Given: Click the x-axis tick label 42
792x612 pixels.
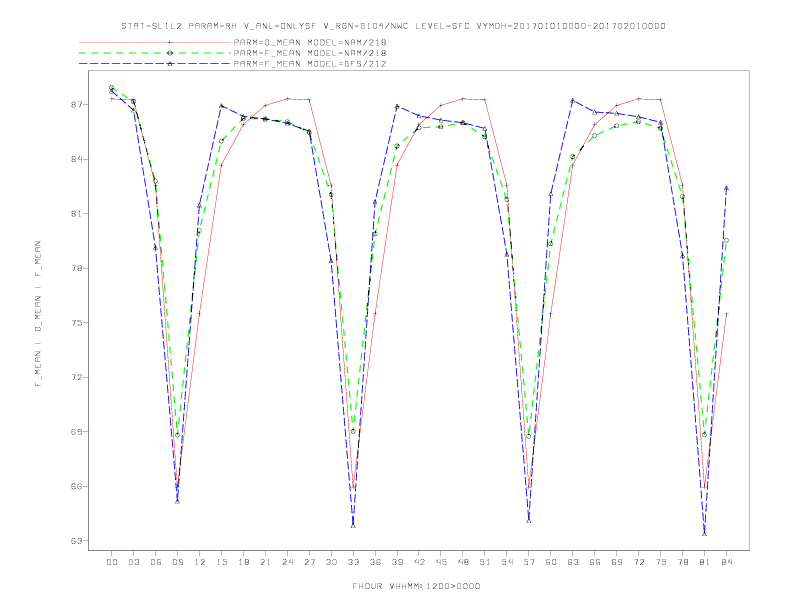Looking at the screenshot, I should coord(419,562).
